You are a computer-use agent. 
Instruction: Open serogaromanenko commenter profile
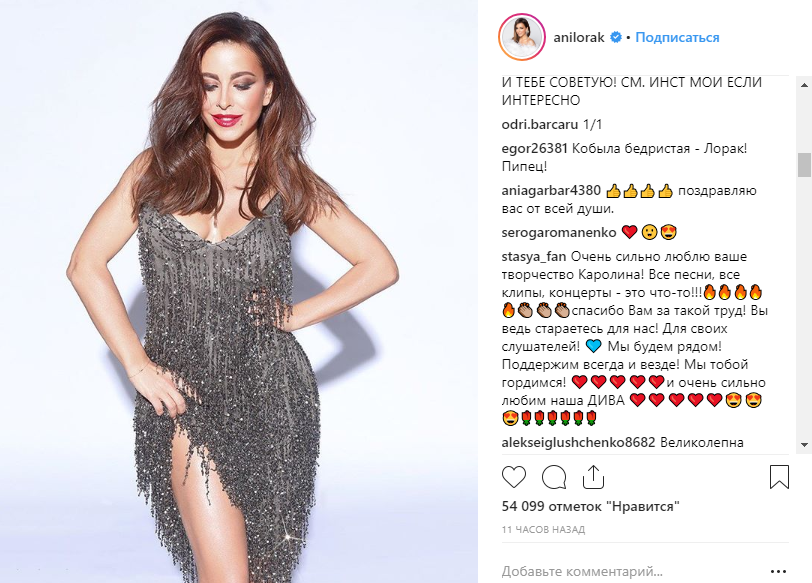pyautogui.click(x=559, y=232)
